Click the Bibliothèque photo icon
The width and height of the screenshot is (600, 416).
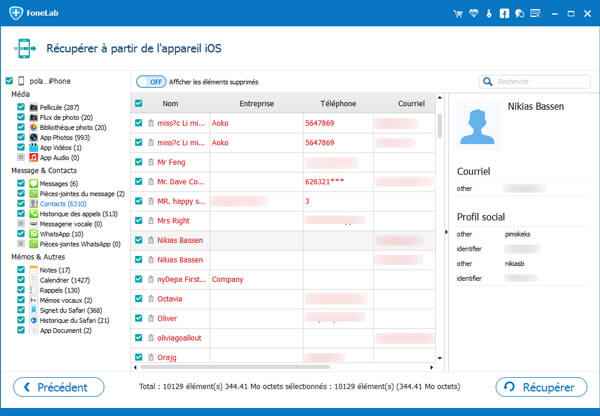34,127
